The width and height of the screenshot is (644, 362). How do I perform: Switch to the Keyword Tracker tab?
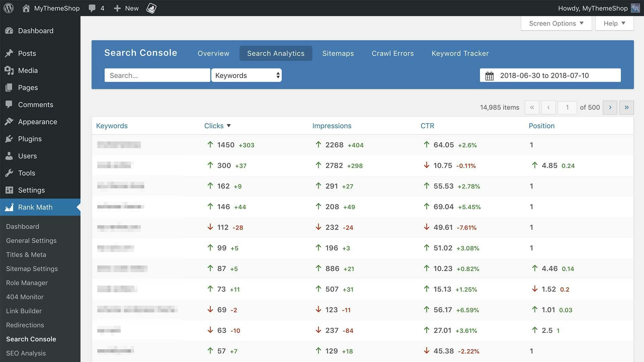(460, 53)
